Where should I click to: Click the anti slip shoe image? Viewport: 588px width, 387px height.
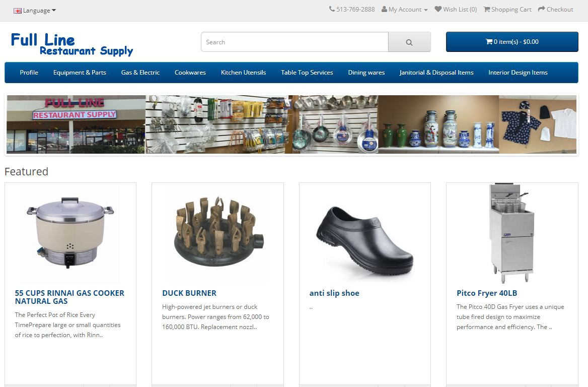pyautogui.click(x=365, y=233)
